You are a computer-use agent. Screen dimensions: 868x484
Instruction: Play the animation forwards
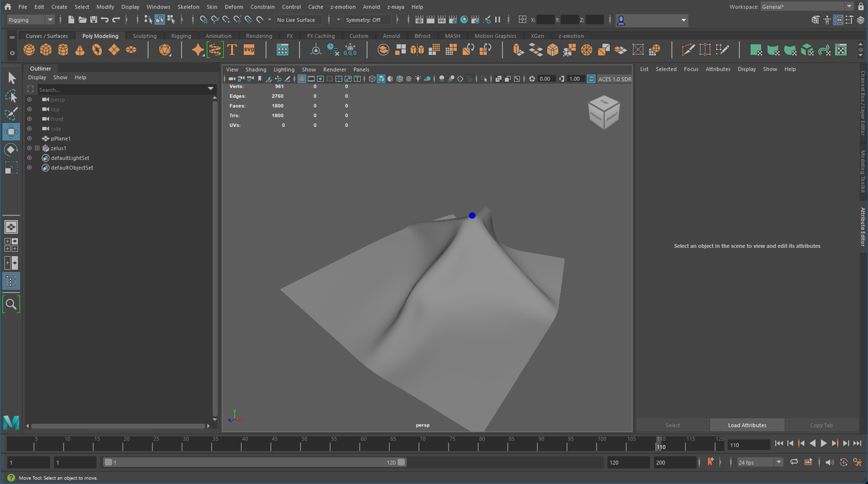[x=824, y=443]
